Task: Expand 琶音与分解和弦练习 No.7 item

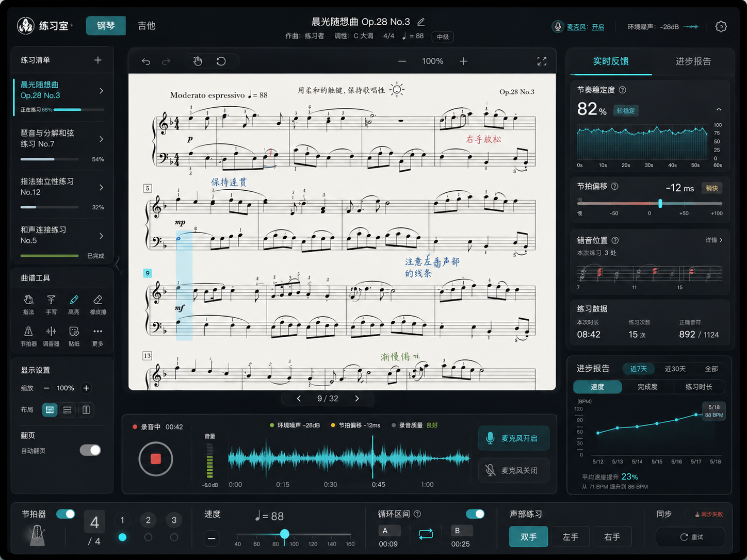Action: (101, 139)
